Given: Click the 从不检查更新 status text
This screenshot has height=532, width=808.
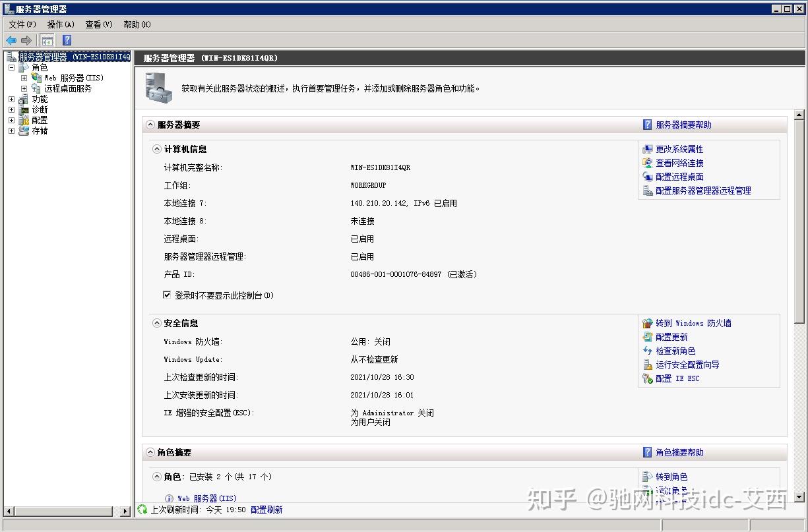Looking at the screenshot, I should coord(374,359).
